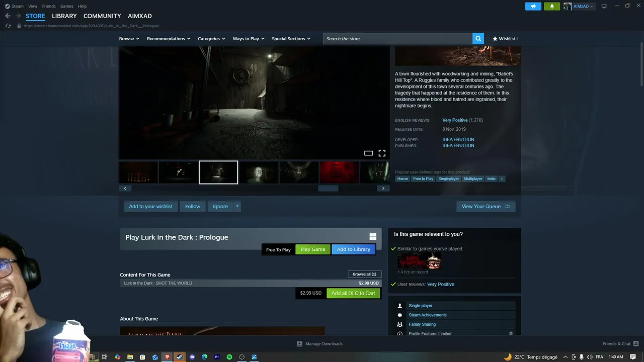
Task: Open Windows Task View
Action: (105, 357)
